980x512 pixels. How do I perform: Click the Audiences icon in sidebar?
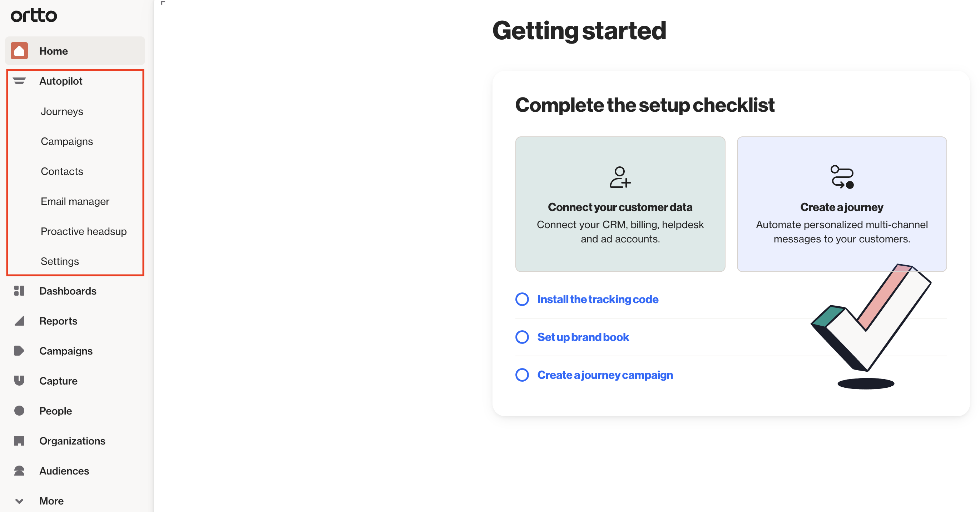(x=19, y=471)
